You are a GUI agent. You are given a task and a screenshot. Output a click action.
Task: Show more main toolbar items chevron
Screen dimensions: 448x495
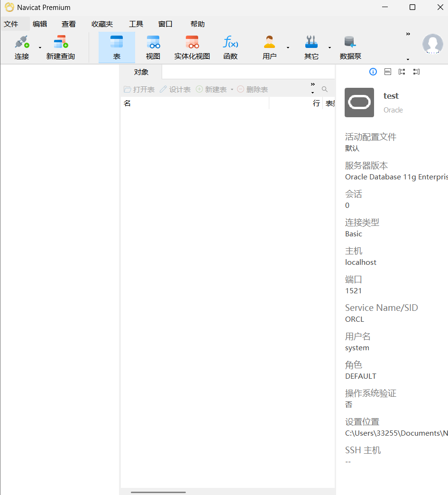[x=408, y=34]
